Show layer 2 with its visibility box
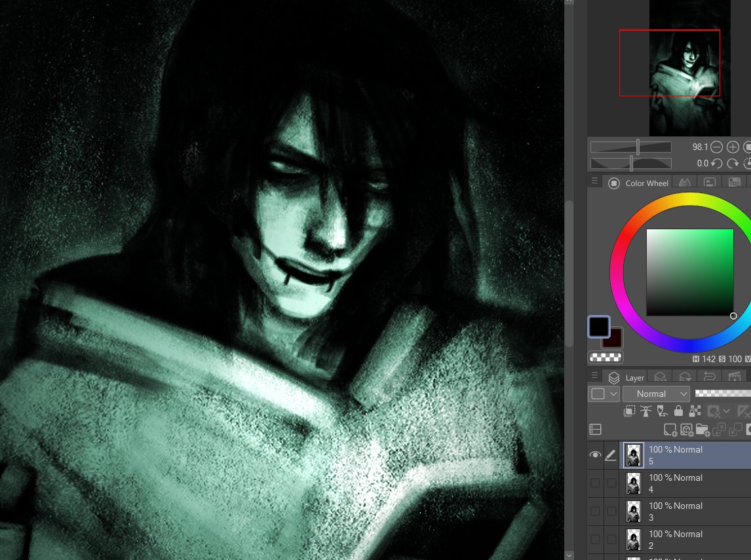 click(x=595, y=539)
